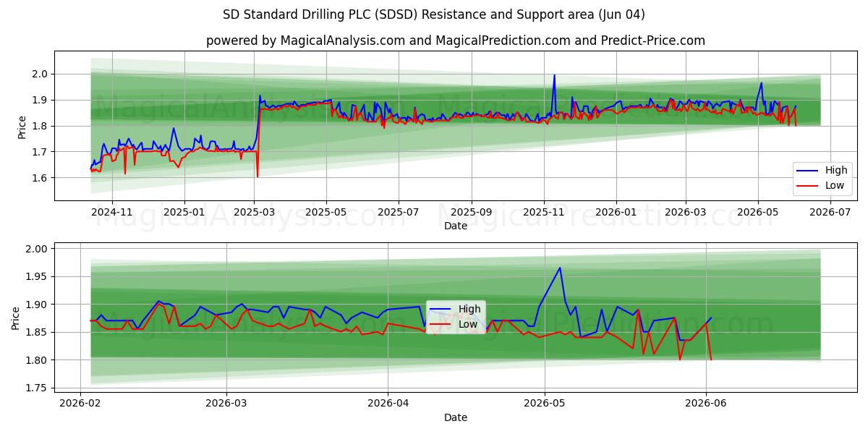Click the 2026-07 tick label
868x434 pixels.
pos(830,212)
